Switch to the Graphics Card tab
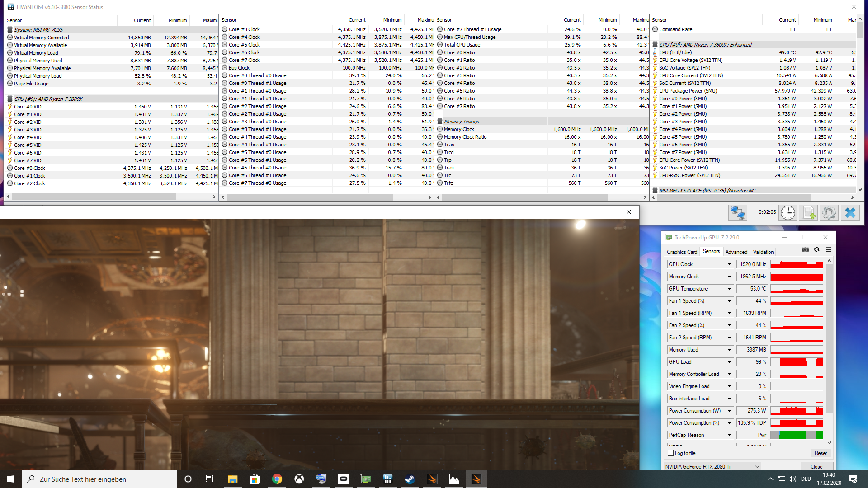The width and height of the screenshot is (868, 488). point(682,252)
